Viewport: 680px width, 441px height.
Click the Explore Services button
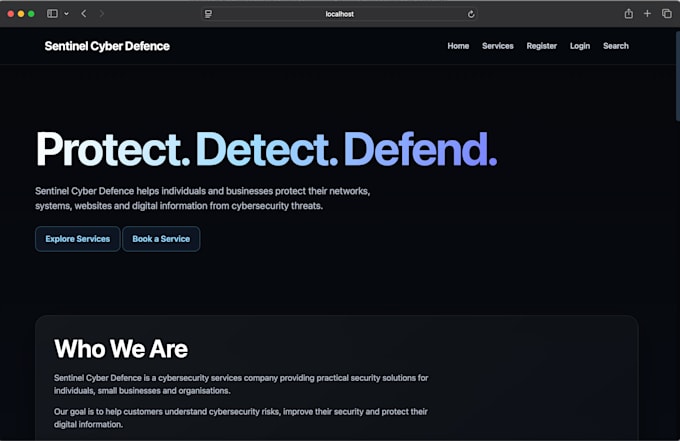pos(78,239)
